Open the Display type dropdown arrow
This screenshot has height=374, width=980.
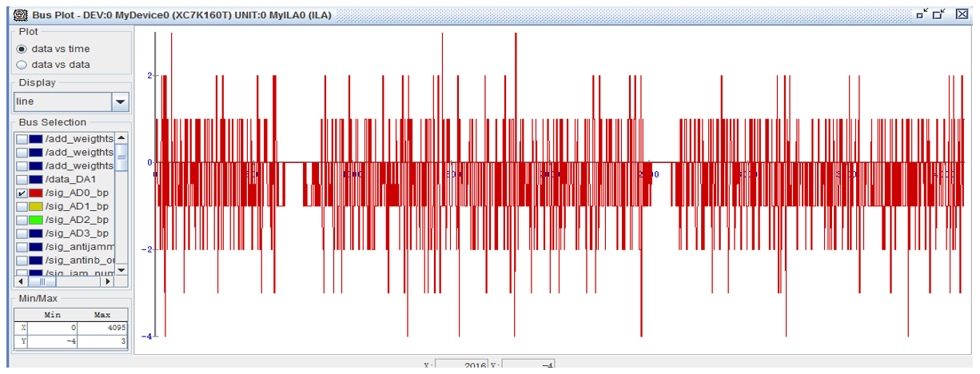click(x=120, y=101)
